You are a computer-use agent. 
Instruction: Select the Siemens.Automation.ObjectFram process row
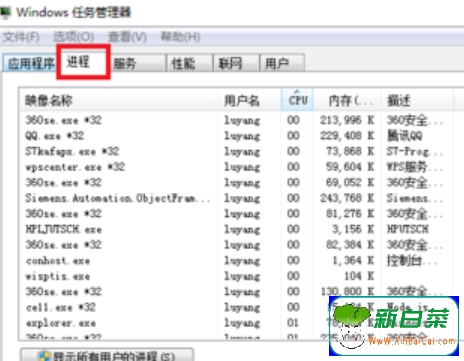(x=235, y=198)
